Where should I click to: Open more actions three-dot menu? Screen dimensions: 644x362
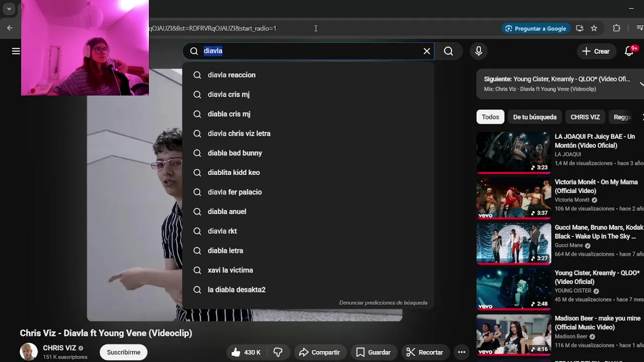461,352
